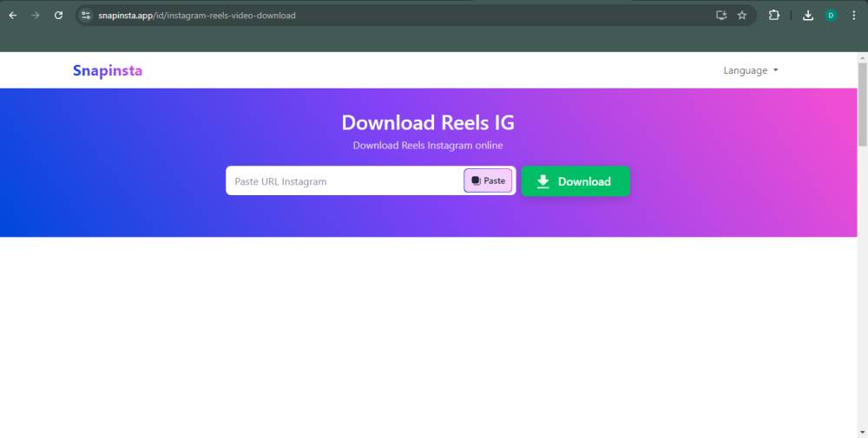Click the green Download button
Viewport: 868px width, 438px height.
coord(575,181)
